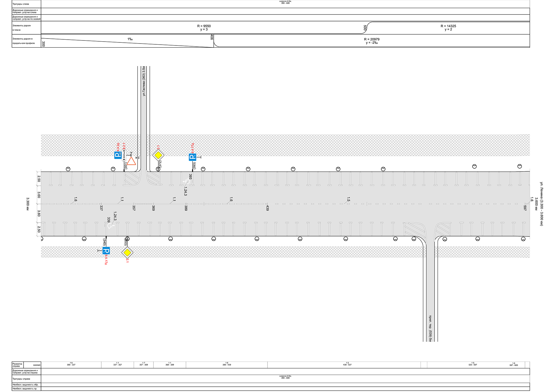This screenshot has width=555, height=392.
Task: Select the red triangle yield sign
Action: tap(131, 161)
